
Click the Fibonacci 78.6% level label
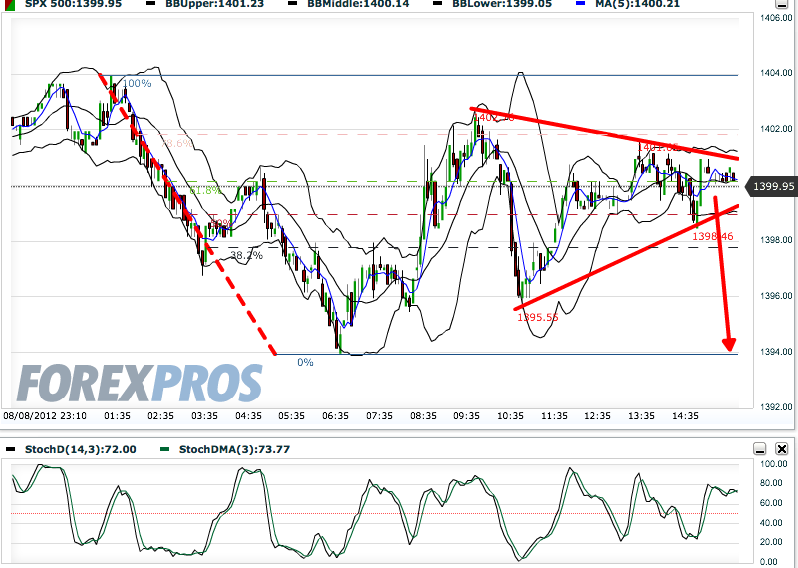click(177, 144)
